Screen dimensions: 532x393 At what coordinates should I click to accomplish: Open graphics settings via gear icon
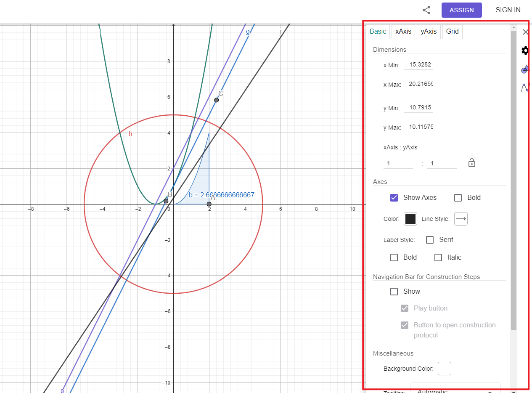[x=525, y=51]
